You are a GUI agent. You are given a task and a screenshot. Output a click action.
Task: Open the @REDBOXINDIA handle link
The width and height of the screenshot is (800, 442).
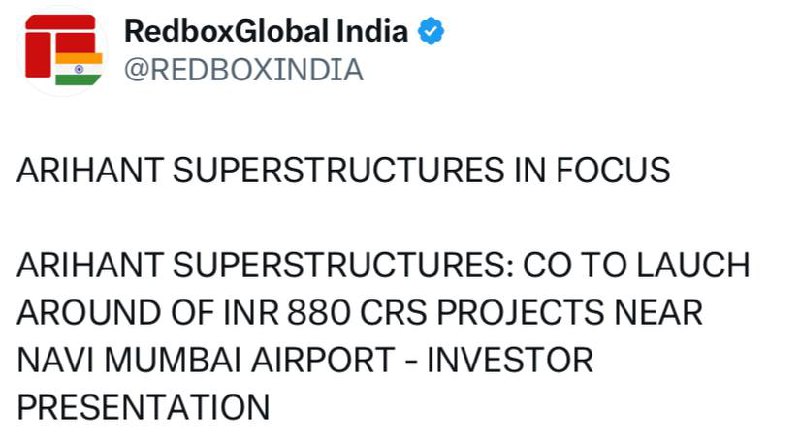click(x=244, y=69)
